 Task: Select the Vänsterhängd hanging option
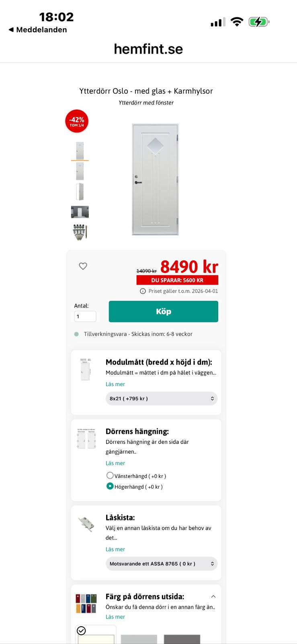(x=110, y=475)
